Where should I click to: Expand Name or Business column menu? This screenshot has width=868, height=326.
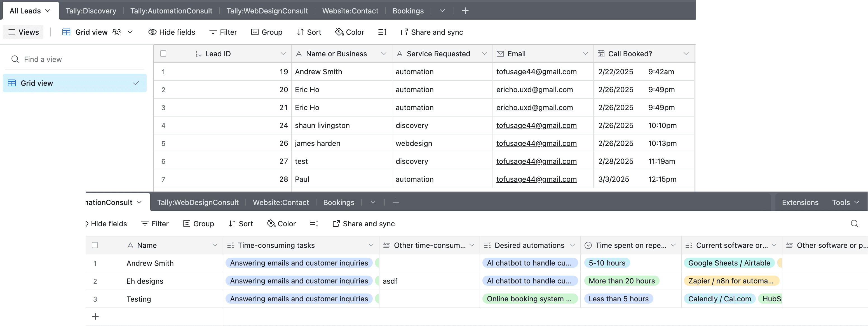(384, 53)
